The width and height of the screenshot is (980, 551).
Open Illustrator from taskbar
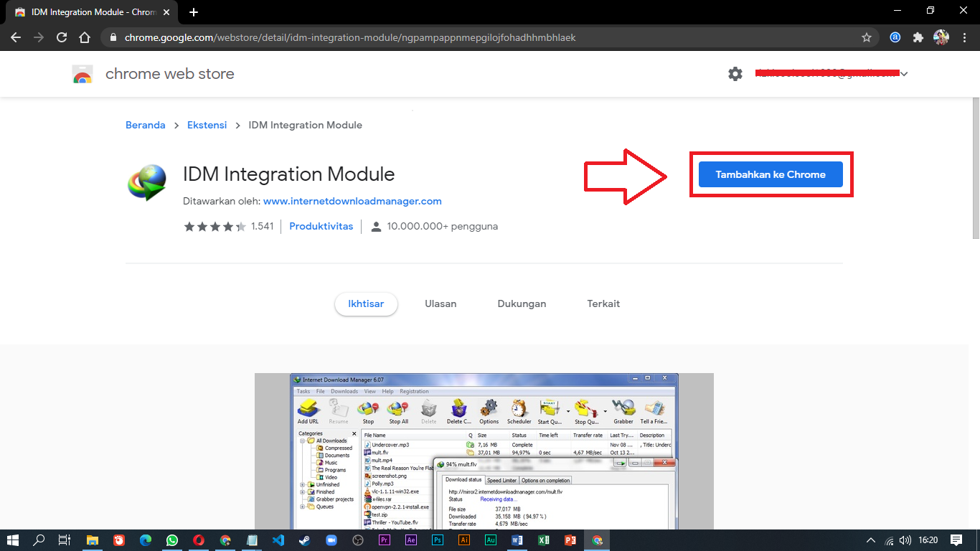coord(464,540)
